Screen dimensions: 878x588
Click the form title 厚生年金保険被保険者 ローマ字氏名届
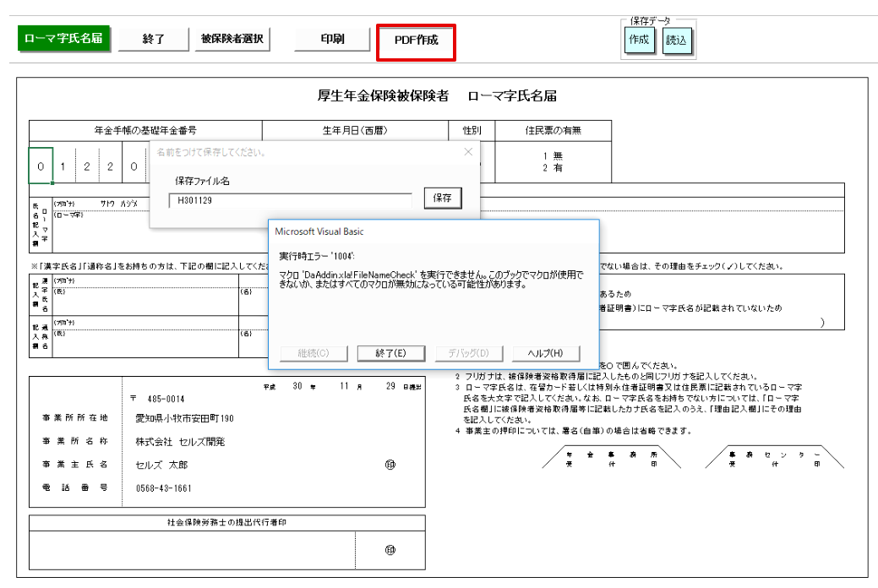438,96
